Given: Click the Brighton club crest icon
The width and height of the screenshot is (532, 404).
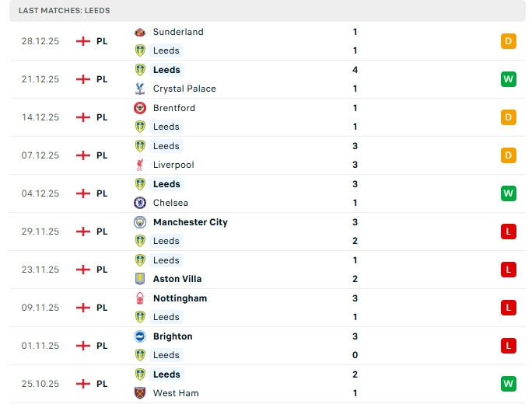Looking at the screenshot, I should (140, 336).
